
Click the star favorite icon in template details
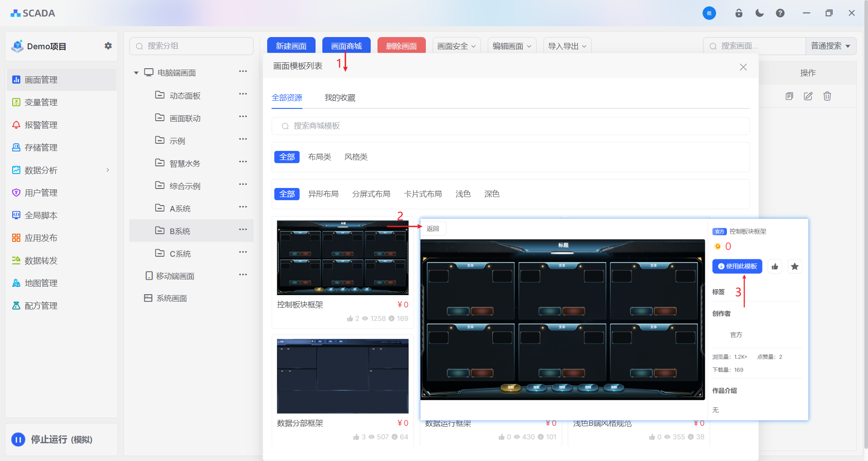click(794, 267)
